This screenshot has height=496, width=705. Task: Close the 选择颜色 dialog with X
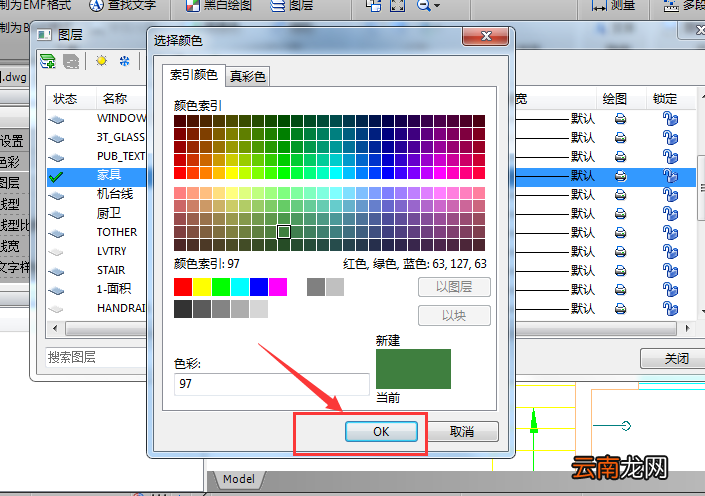tap(486, 36)
